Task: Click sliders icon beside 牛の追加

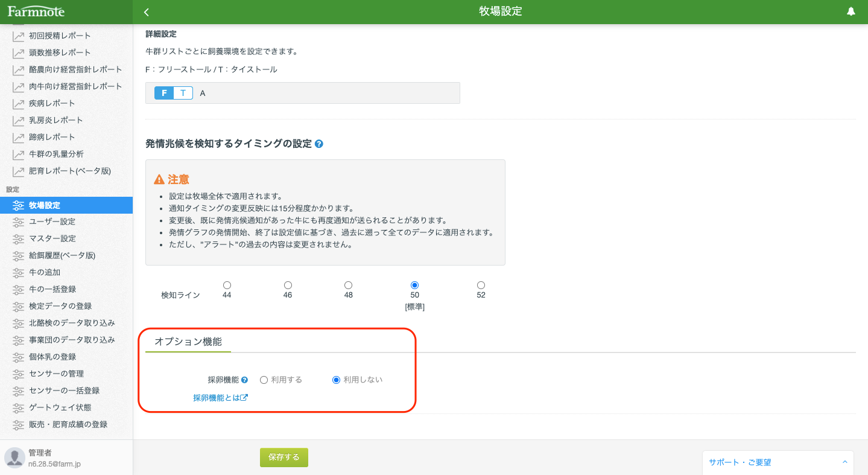Action: coord(18,272)
